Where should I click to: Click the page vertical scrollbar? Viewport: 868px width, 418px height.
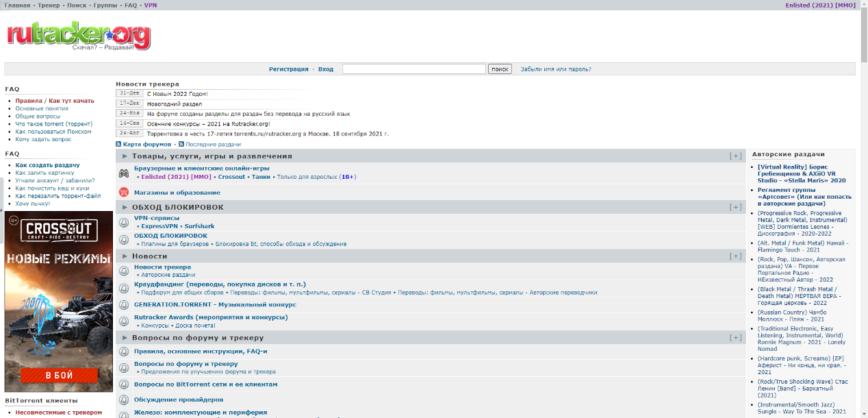[863, 206]
